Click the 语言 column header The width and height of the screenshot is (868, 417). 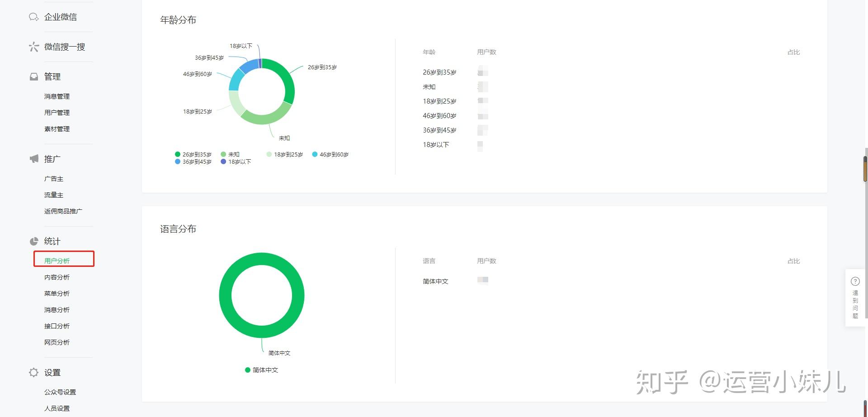click(x=429, y=261)
